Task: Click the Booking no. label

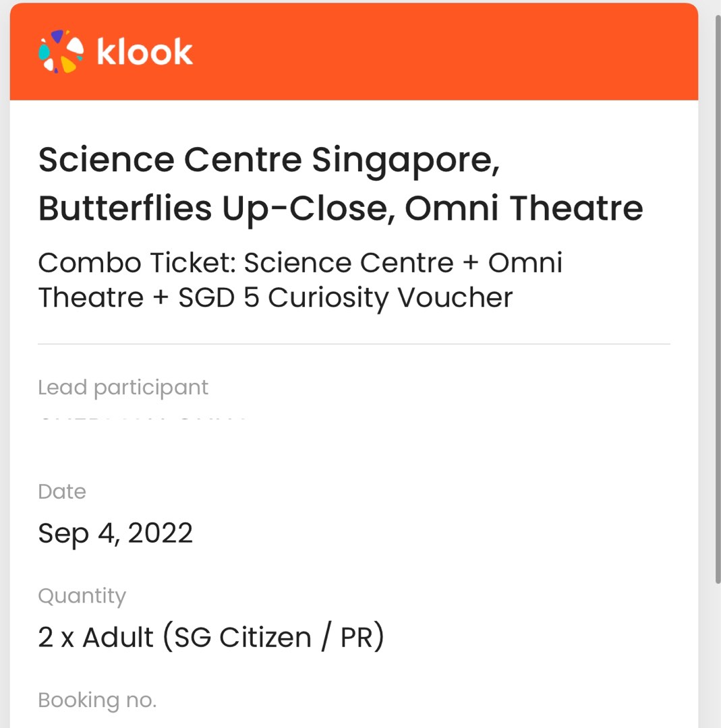Action: coord(97,700)
